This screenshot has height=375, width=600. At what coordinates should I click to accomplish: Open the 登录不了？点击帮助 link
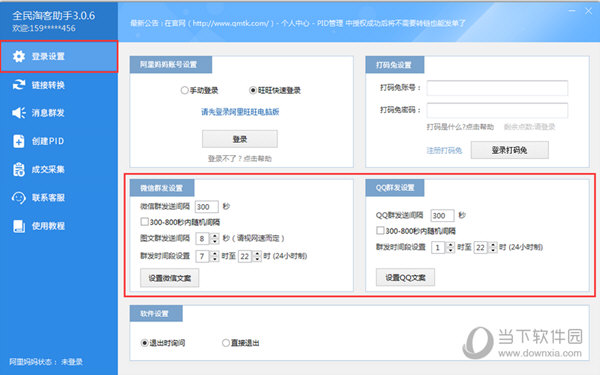point(240,158)
